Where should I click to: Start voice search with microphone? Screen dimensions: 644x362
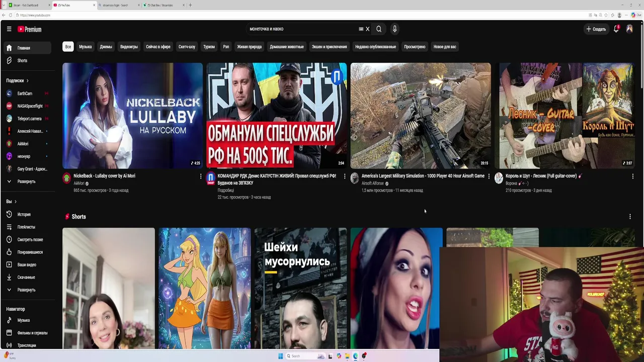[x=394, y=29]
